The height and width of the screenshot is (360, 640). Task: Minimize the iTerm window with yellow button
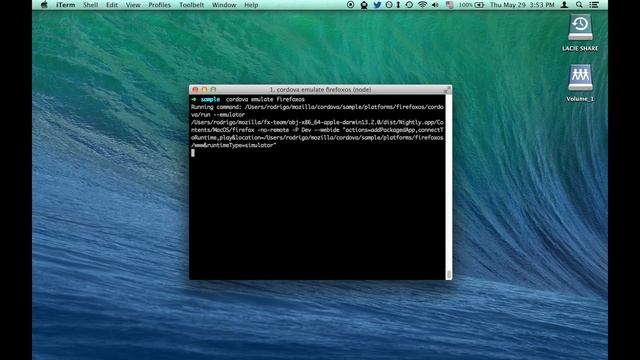tap(204, 89)
